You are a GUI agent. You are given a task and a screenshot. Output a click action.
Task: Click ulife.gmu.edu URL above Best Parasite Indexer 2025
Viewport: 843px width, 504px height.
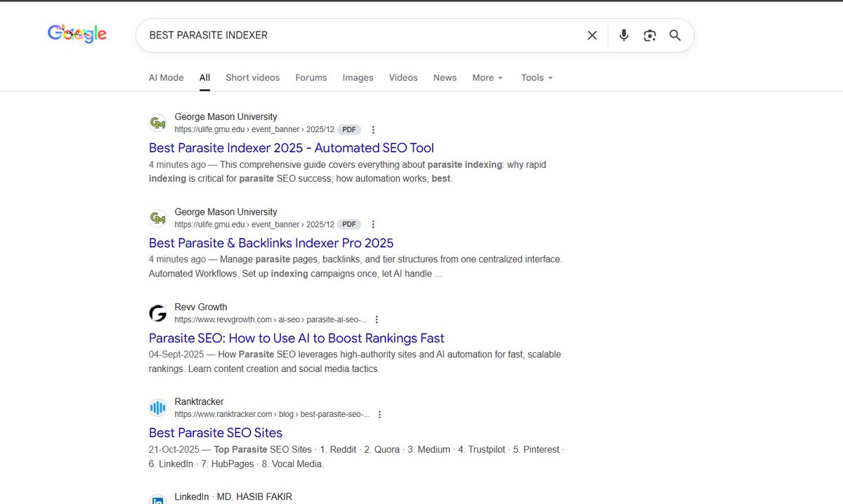coord(255,129)
